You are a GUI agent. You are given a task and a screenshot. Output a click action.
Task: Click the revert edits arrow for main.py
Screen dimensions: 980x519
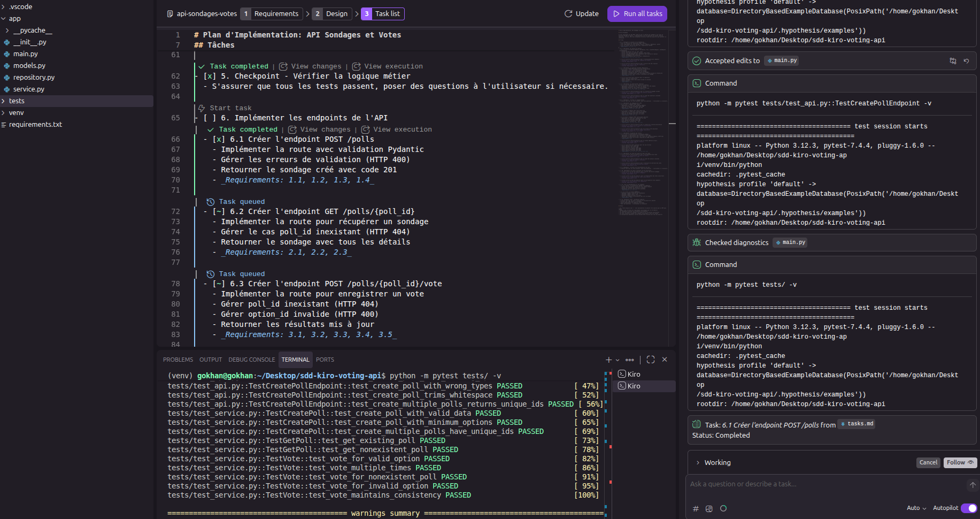point(966,61)
